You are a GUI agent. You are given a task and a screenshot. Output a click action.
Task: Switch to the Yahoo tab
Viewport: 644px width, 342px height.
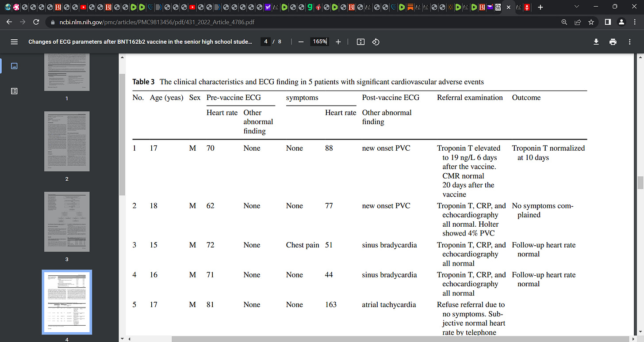(268, 7)
